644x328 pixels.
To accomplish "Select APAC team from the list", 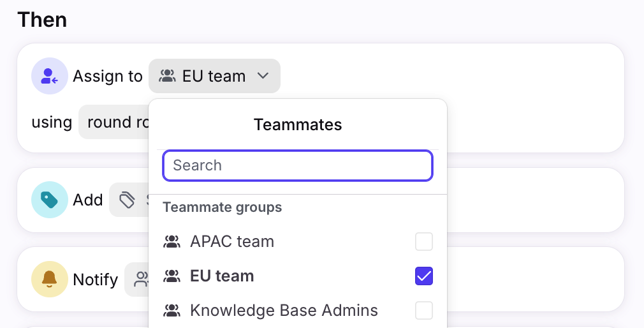I will pyautogui.click(x=232, y=242).
